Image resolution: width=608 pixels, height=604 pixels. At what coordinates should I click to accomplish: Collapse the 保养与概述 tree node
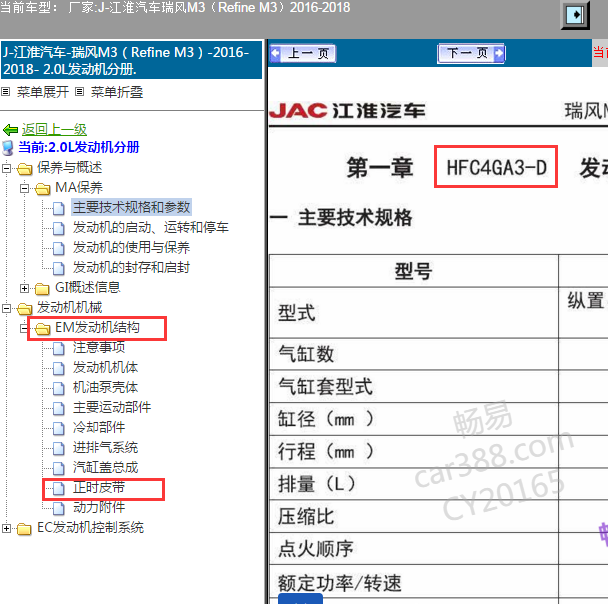point(6,168)
